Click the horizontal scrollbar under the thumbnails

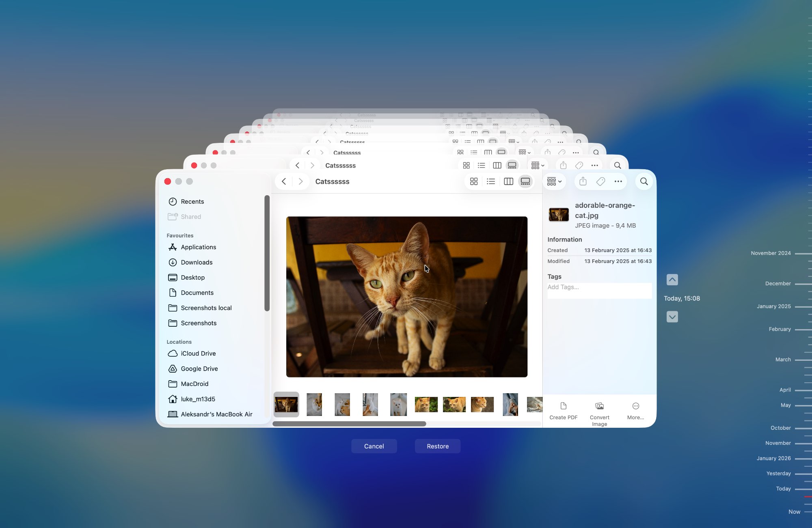coord(349,424)
